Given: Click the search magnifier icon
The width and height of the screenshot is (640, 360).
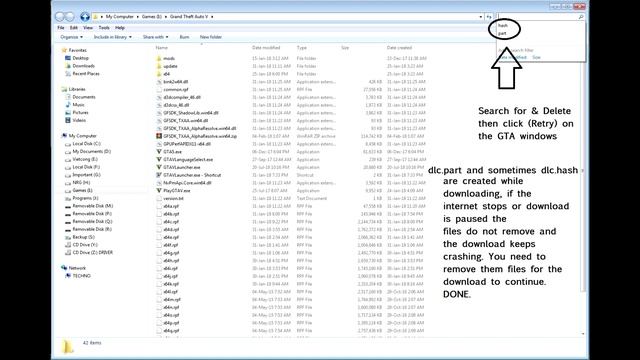Looking at the screenshot, I should coord(581,17).
